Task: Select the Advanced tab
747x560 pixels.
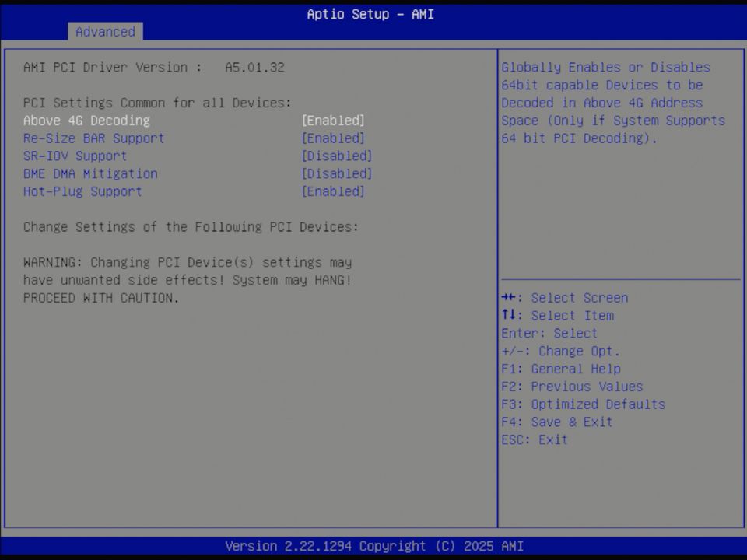Action: 105,32
